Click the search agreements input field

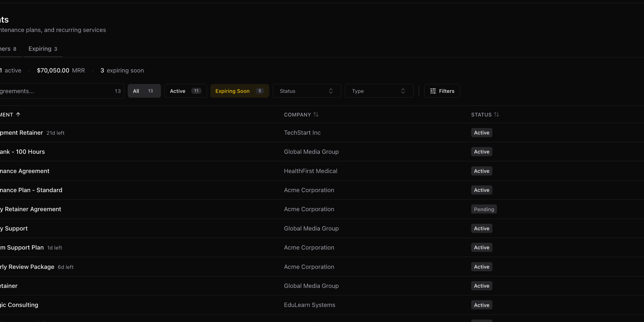point(55,91)
